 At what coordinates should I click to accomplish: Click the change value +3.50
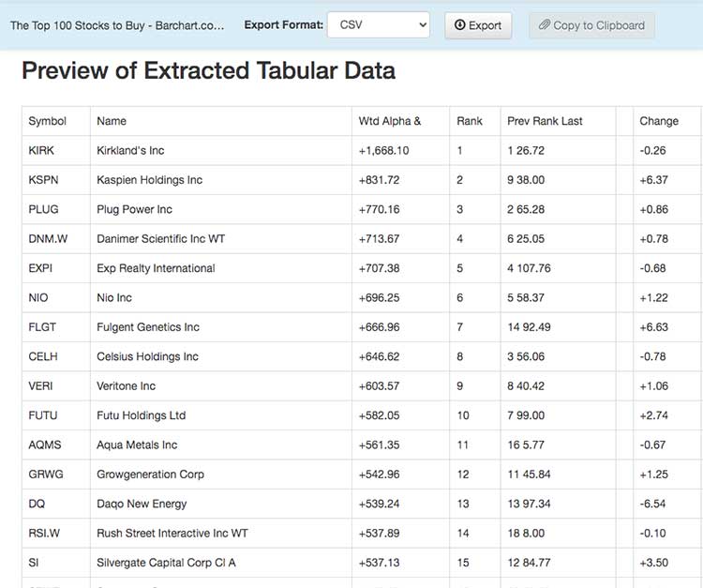pos(653,563)
